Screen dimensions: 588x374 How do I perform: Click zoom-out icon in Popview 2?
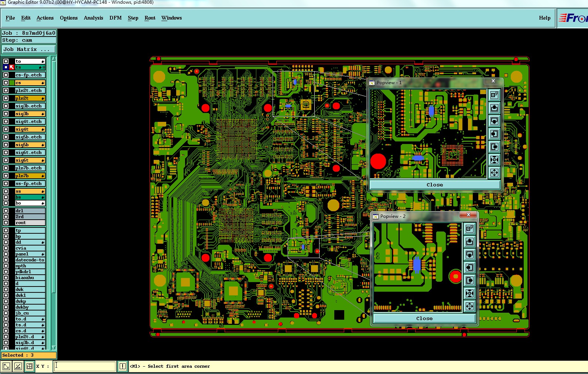coord(469,306)
